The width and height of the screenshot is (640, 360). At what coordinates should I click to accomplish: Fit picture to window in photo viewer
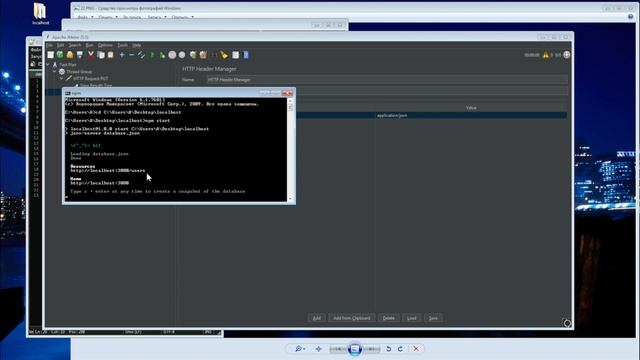point(319,349)
